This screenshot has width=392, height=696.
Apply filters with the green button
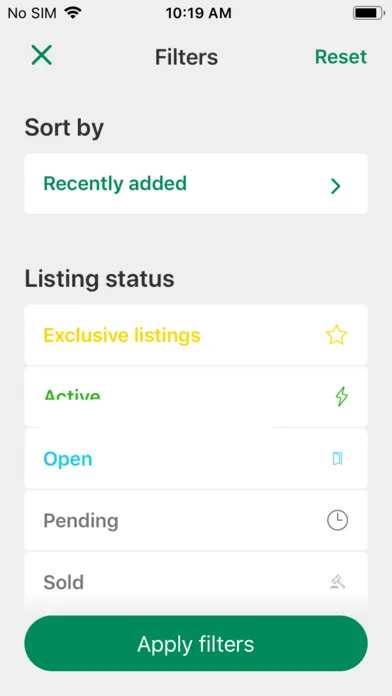coord(196,644)
